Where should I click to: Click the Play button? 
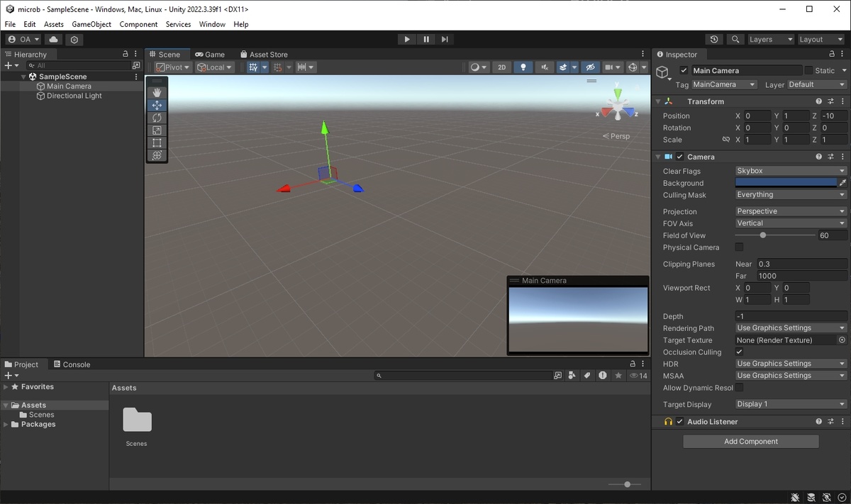click(x=406, y=40)
